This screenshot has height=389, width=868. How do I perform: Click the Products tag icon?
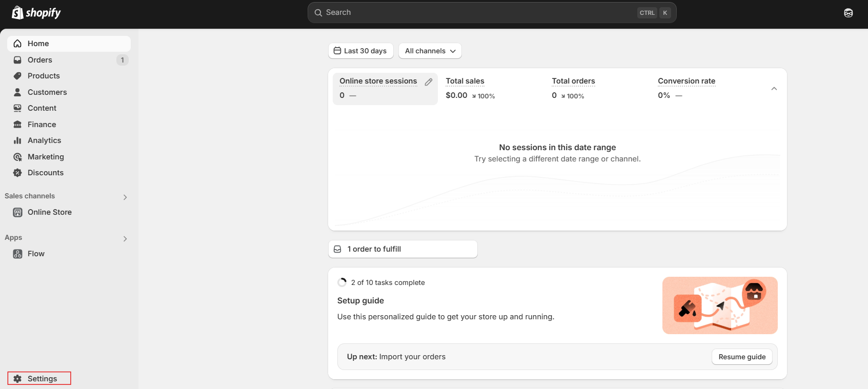point(17,76)
